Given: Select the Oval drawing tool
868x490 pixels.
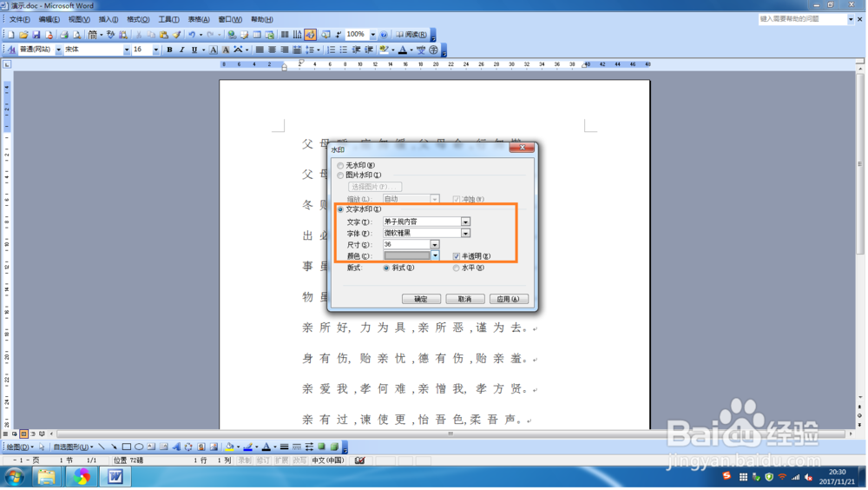Looking at the screenshot, I should (x=139, y=447).
